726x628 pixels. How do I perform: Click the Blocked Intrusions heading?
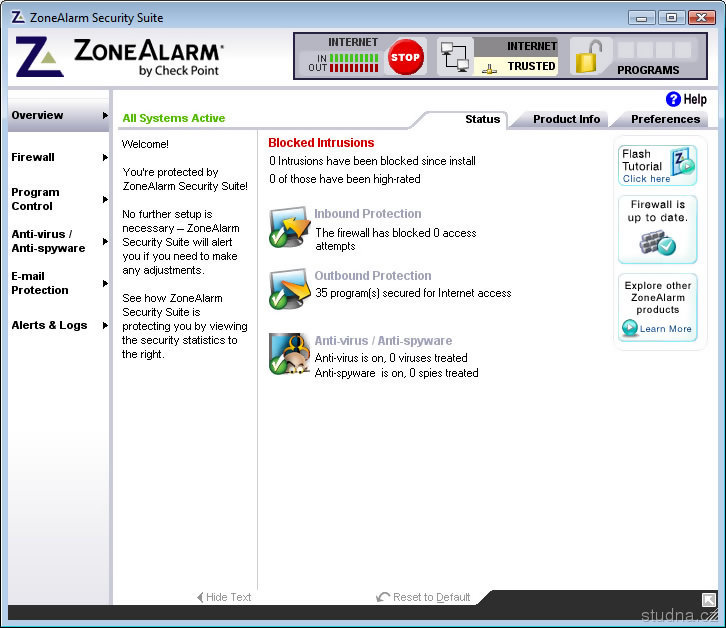pos(321,143)
